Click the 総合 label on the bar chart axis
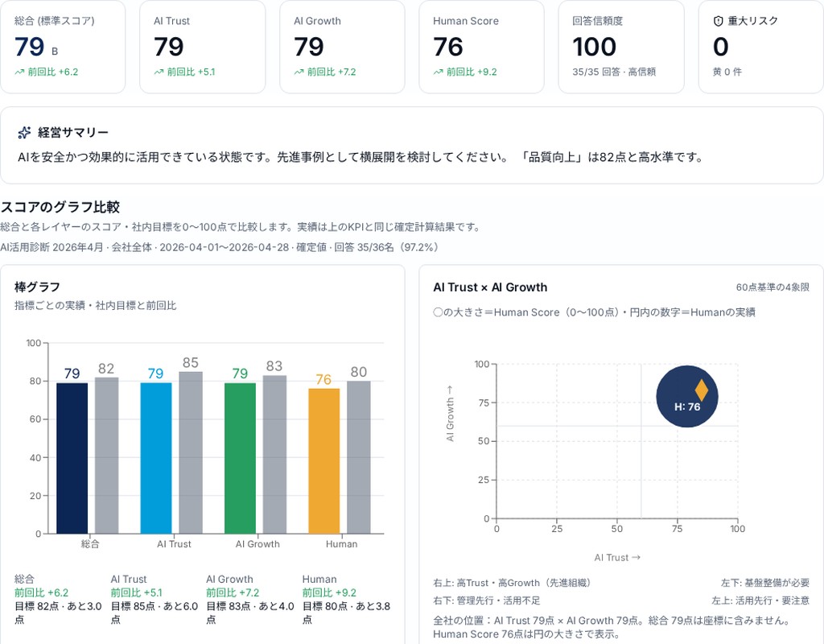The image size is (824, 644). [90, 544]
